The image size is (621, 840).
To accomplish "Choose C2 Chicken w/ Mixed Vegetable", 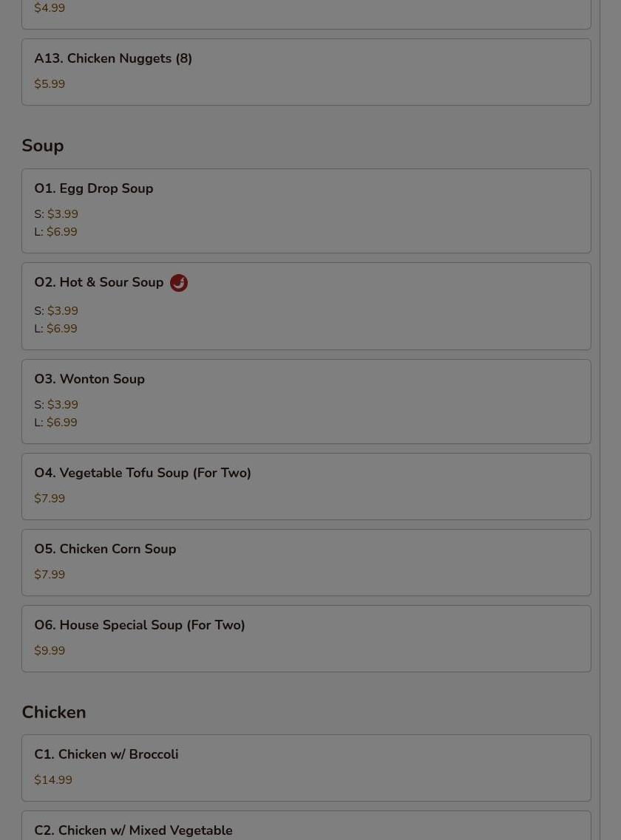I will pyautogui.click(x=133, y=830).
